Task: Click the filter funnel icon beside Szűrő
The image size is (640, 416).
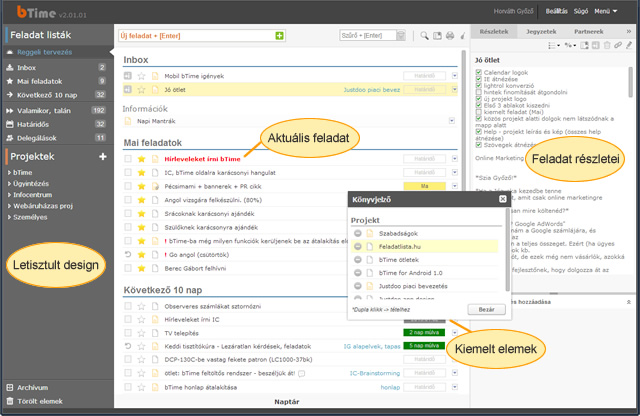Action: click(401, 36)
